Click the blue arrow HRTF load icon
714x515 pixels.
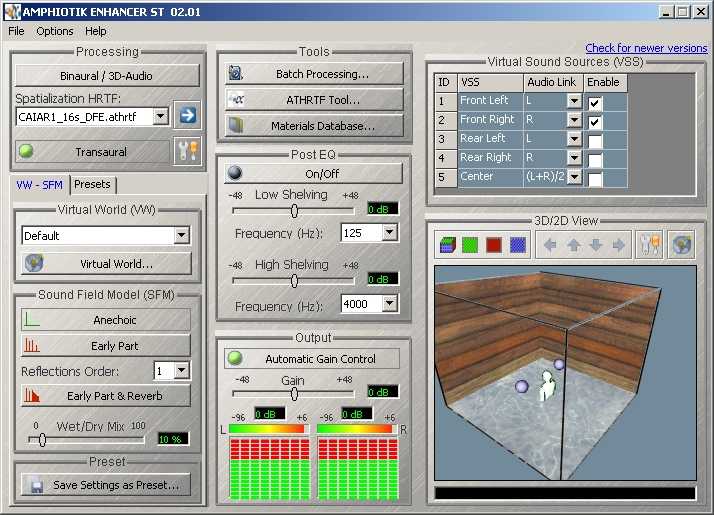click(x=187, y=115)
